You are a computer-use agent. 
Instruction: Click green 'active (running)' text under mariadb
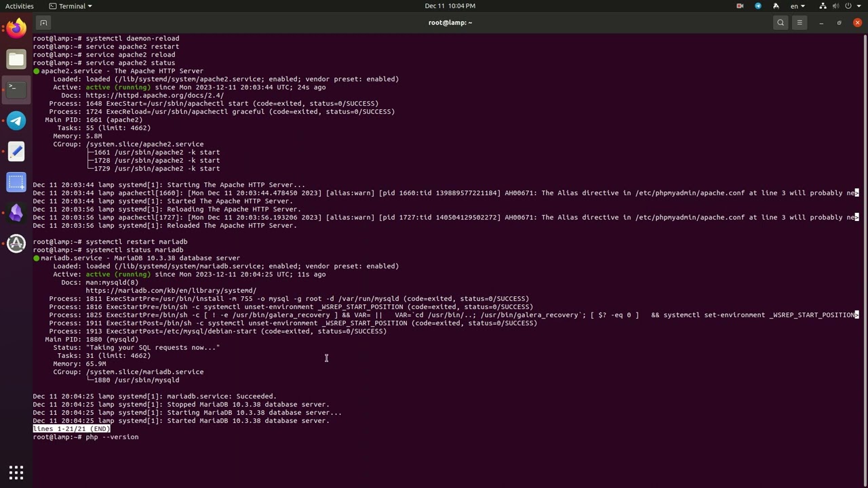click(x=118, y=274)
